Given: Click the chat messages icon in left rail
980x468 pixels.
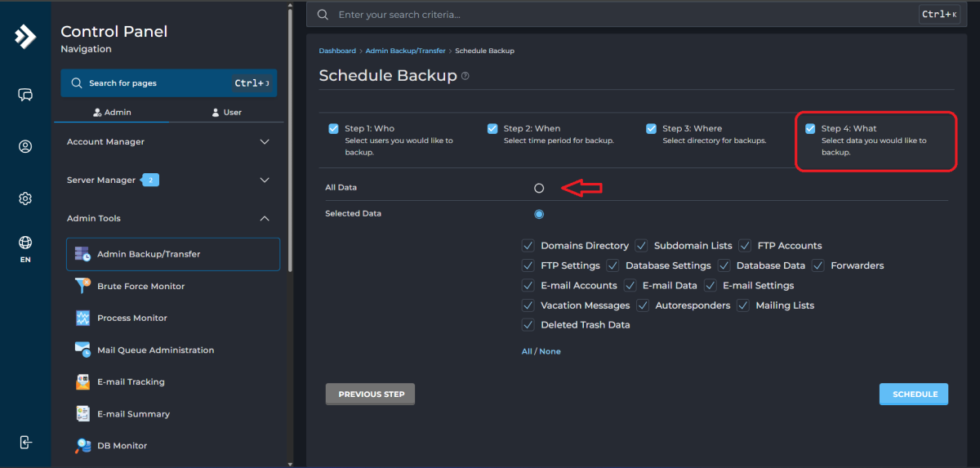Looking at the screenshot, I should point(25,95).
